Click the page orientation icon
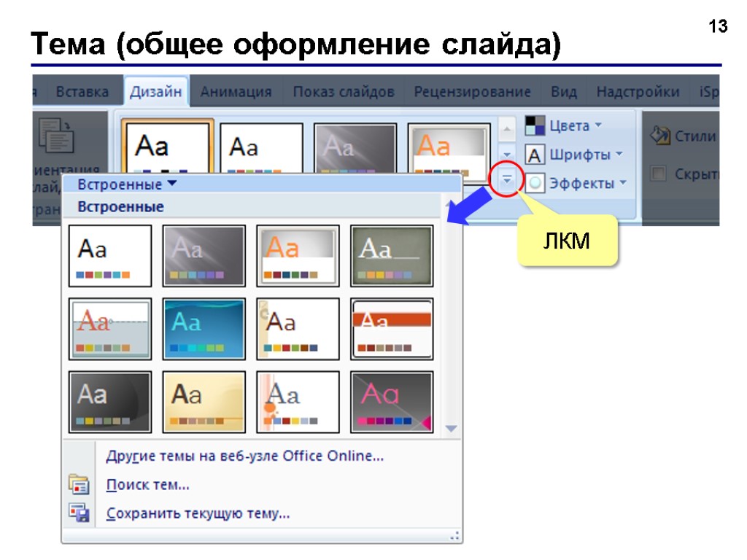The image size is (747, 560). click(56, 135)
